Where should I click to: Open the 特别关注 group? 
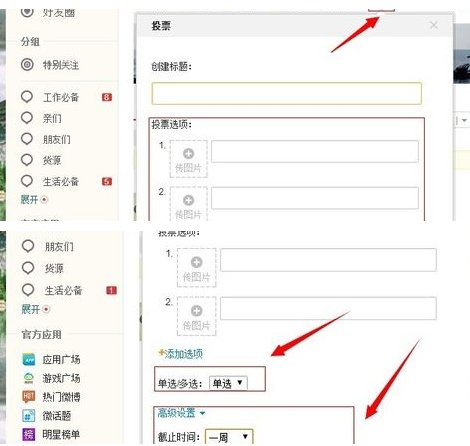61,65
